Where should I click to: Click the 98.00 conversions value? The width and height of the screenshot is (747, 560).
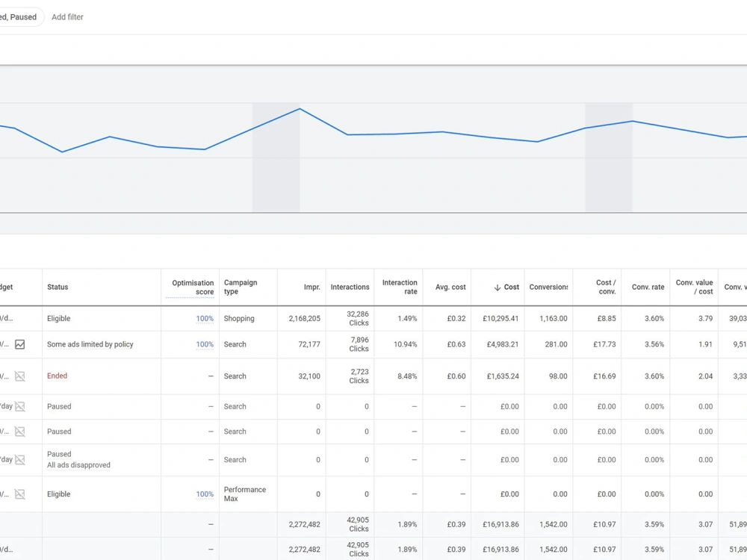tap(558, 376)
